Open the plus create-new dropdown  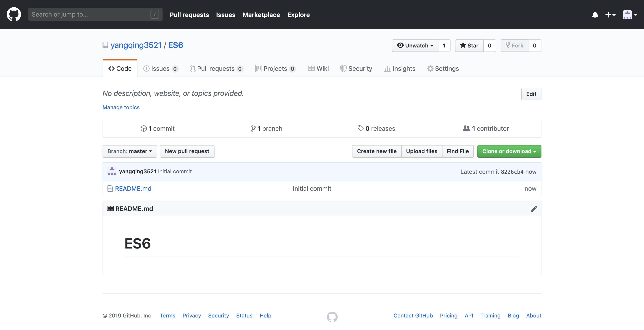pyautogui.click(x=610, y=15)
